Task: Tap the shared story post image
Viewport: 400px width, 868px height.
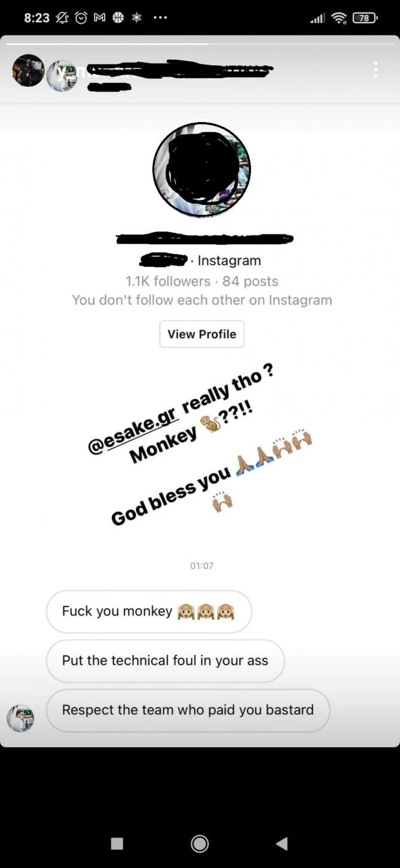Action: tap(201, 443)
